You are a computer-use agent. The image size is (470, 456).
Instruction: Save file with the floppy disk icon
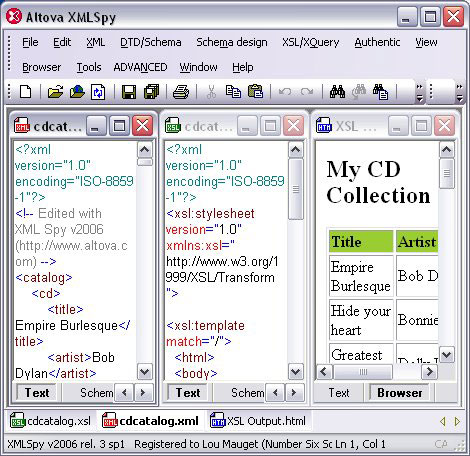click(129, 92)
